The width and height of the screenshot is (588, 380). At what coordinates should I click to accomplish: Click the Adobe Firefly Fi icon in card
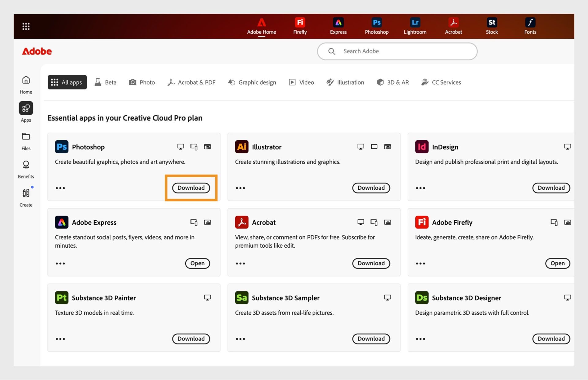pyautogui.click(x=422, y=222)
